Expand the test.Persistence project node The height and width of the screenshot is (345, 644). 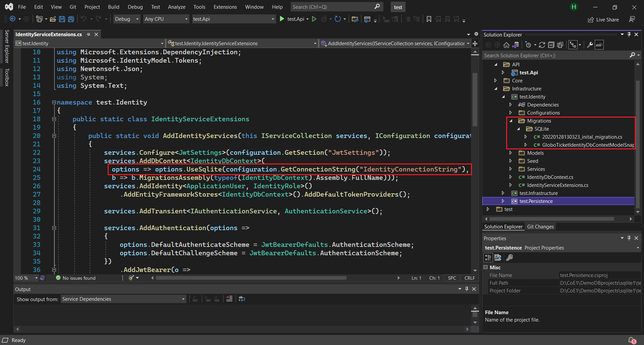click(x=503, y=201)
